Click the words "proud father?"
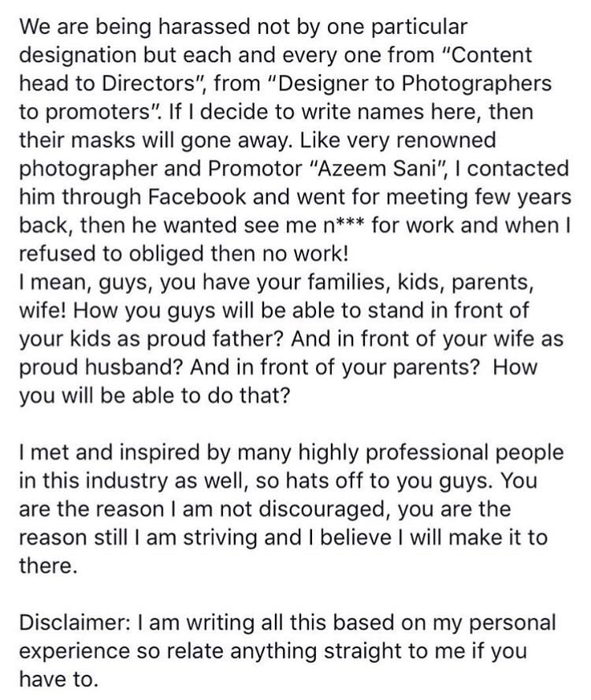 pyautogui.click(x=214, y=338)
